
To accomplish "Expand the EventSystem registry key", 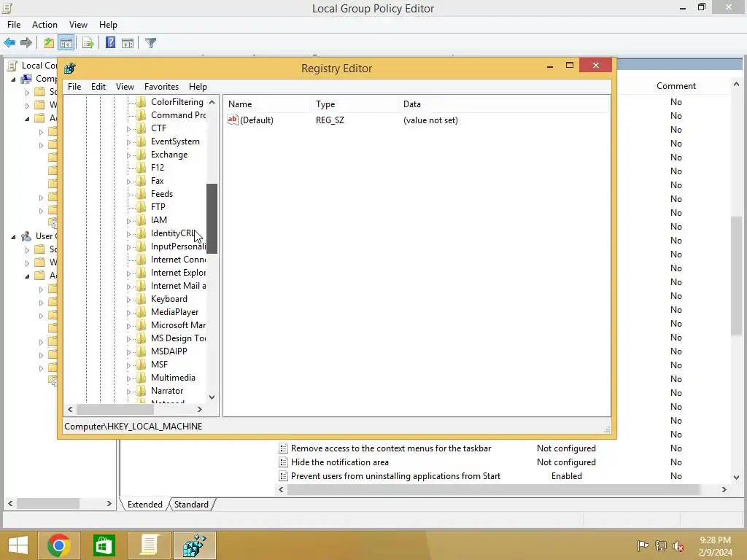I will coord(128,142).
